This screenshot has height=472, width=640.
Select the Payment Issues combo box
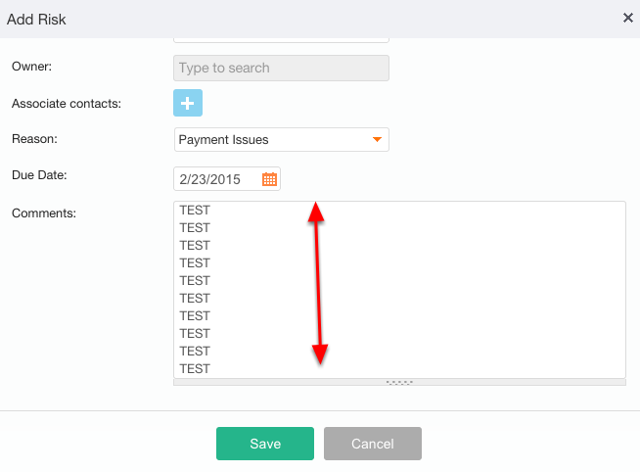point(281,140)
